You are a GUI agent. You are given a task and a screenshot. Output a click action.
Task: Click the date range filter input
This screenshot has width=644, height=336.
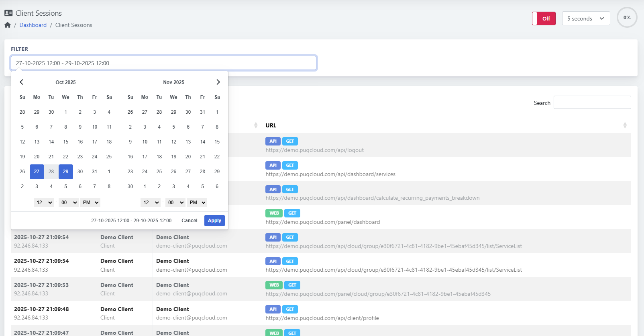click(163, 63)
